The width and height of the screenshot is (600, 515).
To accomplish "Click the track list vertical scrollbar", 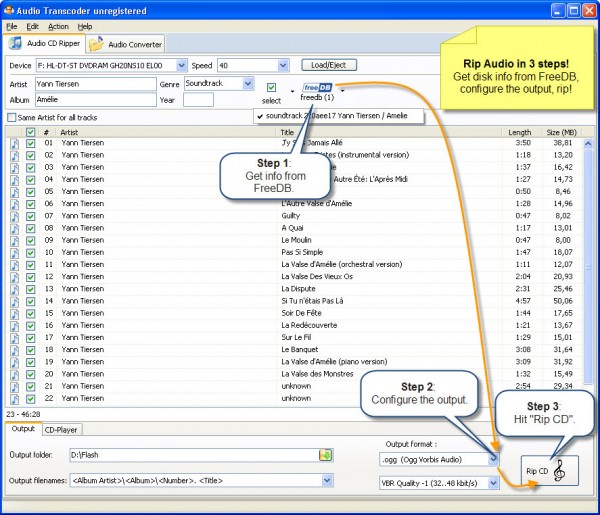I will tap(588, 263).
